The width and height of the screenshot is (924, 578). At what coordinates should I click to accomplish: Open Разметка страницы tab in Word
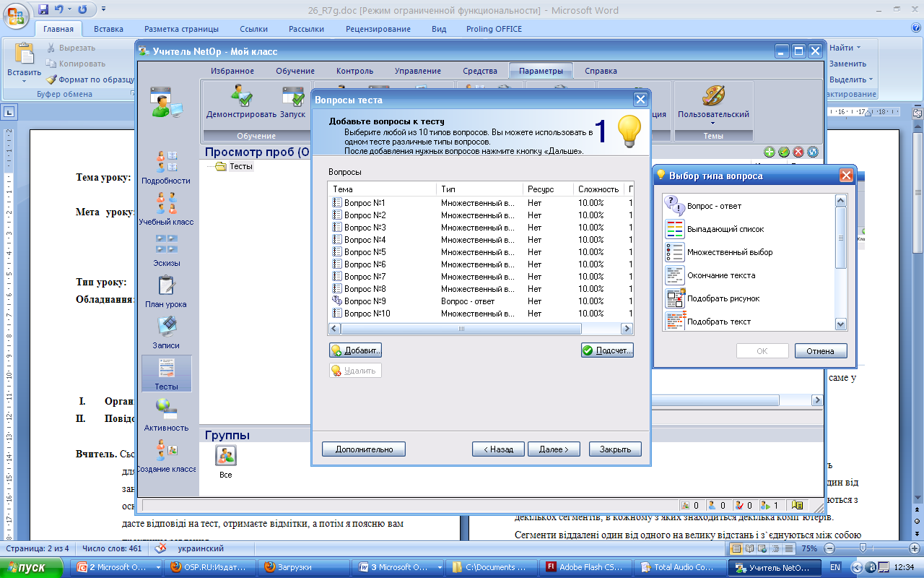tap(181, 29)
